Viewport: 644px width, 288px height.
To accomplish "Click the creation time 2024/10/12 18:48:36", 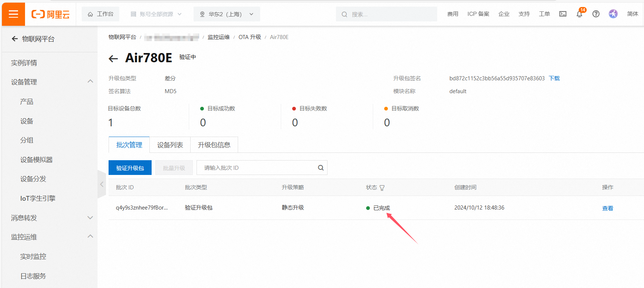I will (479, 208).
